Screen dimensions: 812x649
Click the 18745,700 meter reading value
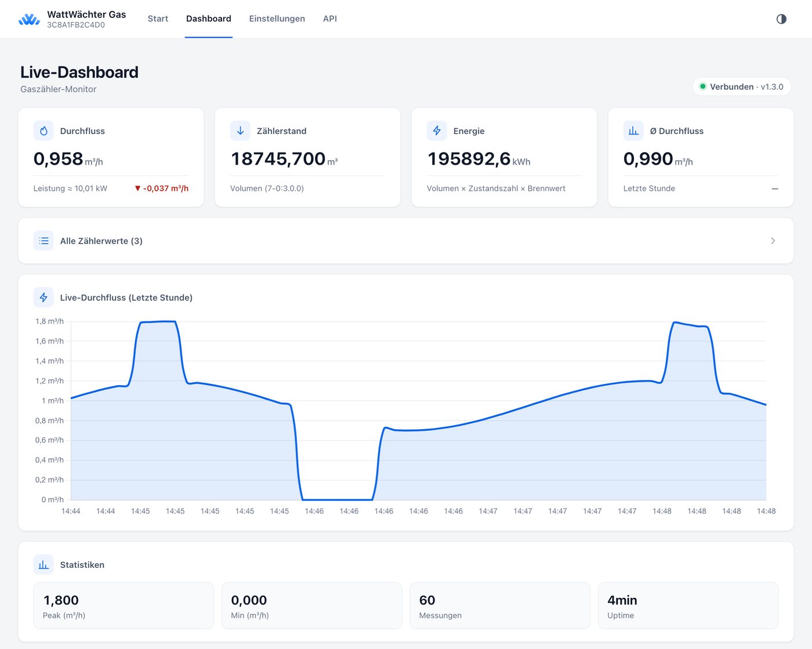coord(284,158)
